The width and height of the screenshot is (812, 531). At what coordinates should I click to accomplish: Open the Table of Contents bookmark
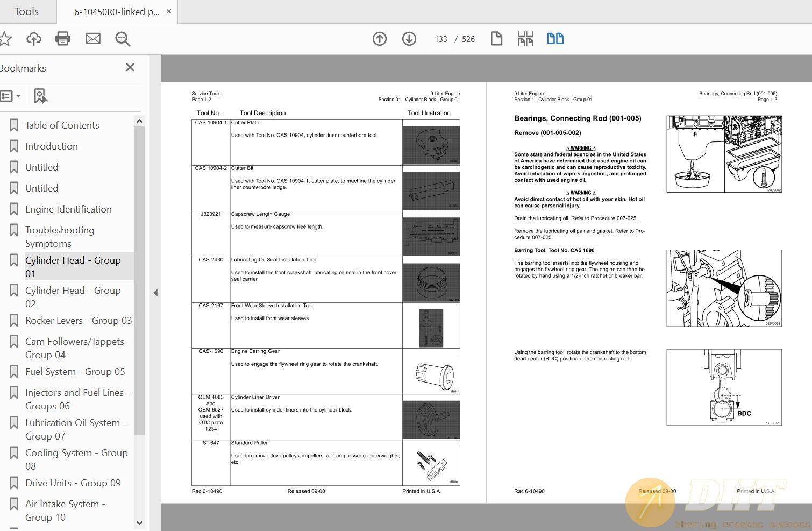click(62, 125)
